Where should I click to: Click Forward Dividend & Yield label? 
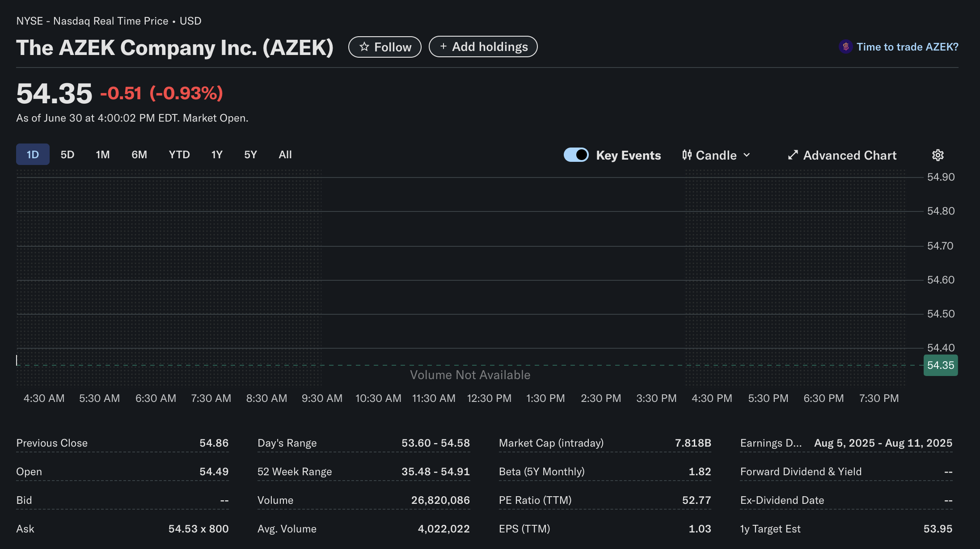[x=801, y=472]
